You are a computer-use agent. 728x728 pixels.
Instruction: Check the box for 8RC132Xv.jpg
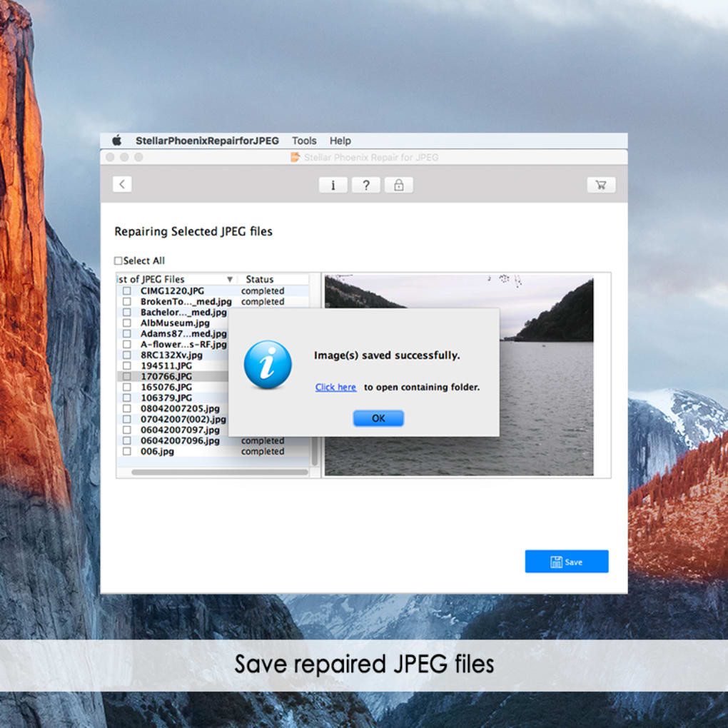coord(127,355)
